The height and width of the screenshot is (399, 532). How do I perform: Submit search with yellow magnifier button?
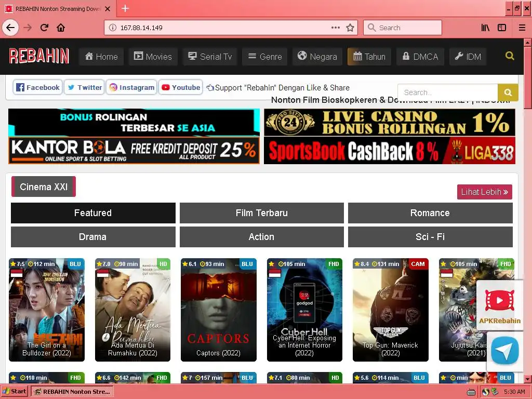[x=508, y=92]
